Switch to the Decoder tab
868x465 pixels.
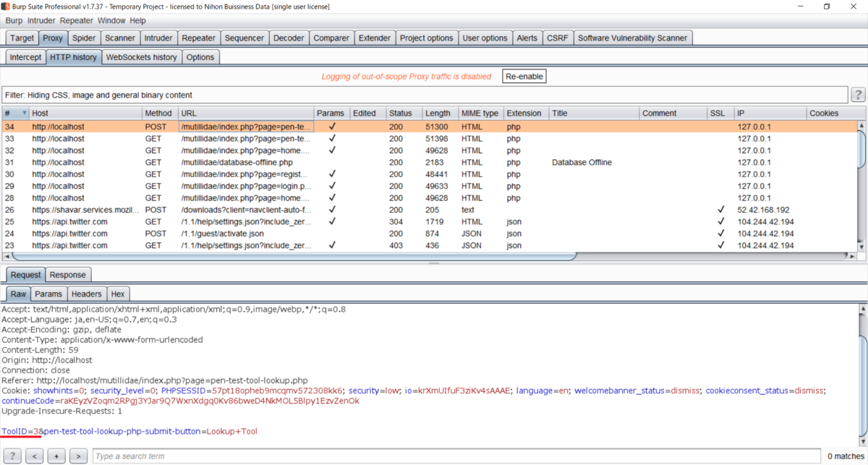pos(289,38)
